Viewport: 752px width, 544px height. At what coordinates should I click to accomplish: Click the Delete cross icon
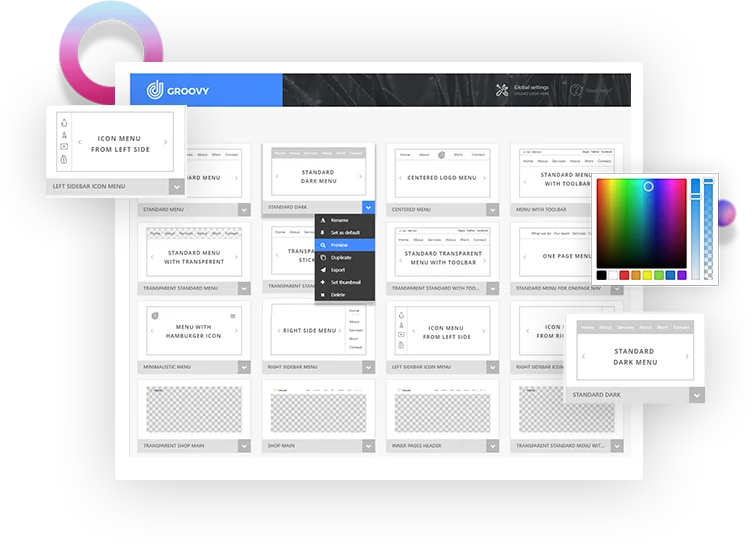[x=323, y=295]
